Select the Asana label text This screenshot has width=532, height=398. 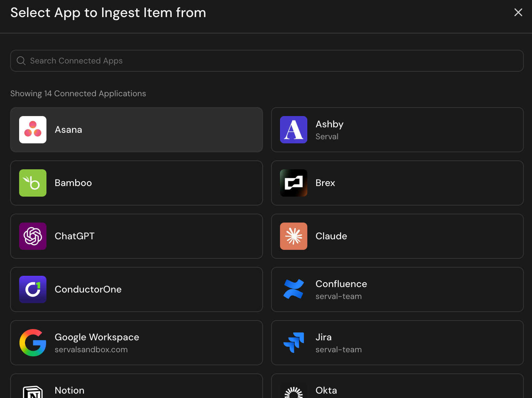[x=68, y=130]
